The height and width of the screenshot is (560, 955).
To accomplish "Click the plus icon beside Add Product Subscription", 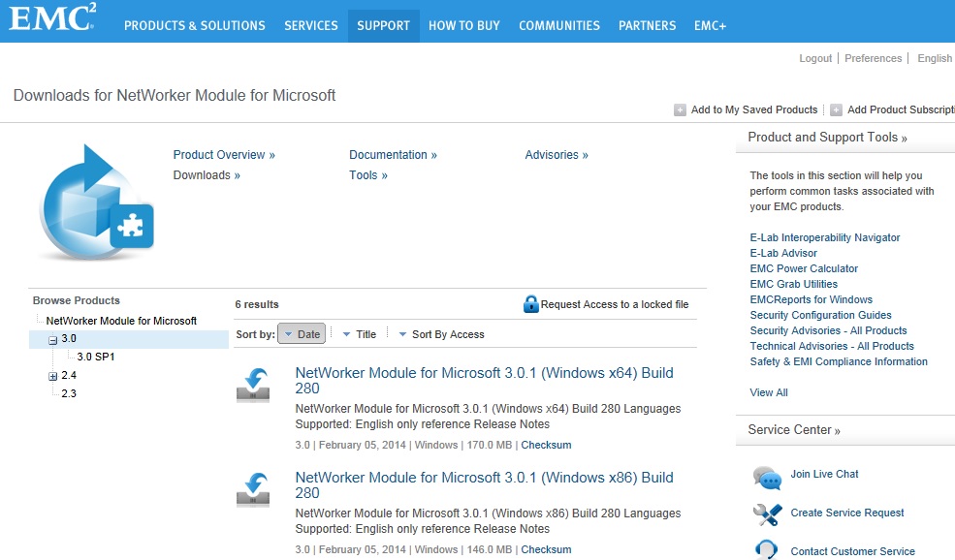I will pyautogui.click(x=837, y=110).
